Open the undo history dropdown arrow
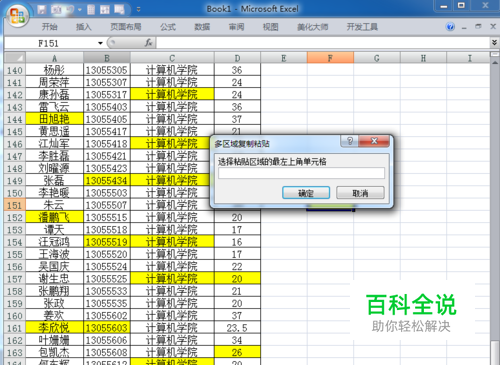 pos(80,10)
